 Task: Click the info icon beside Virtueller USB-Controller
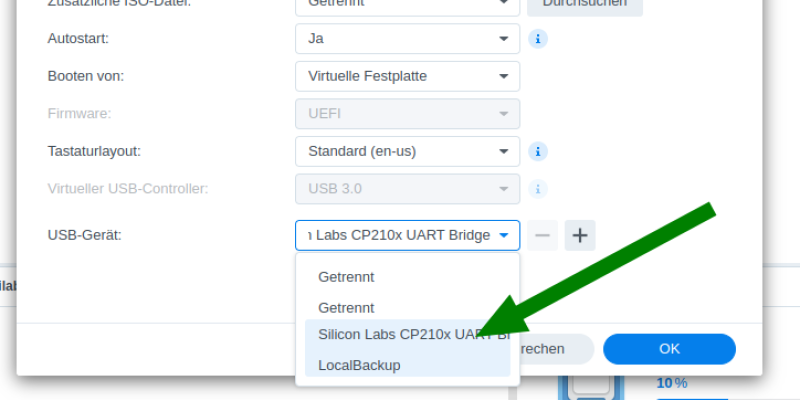pos(538,188)
